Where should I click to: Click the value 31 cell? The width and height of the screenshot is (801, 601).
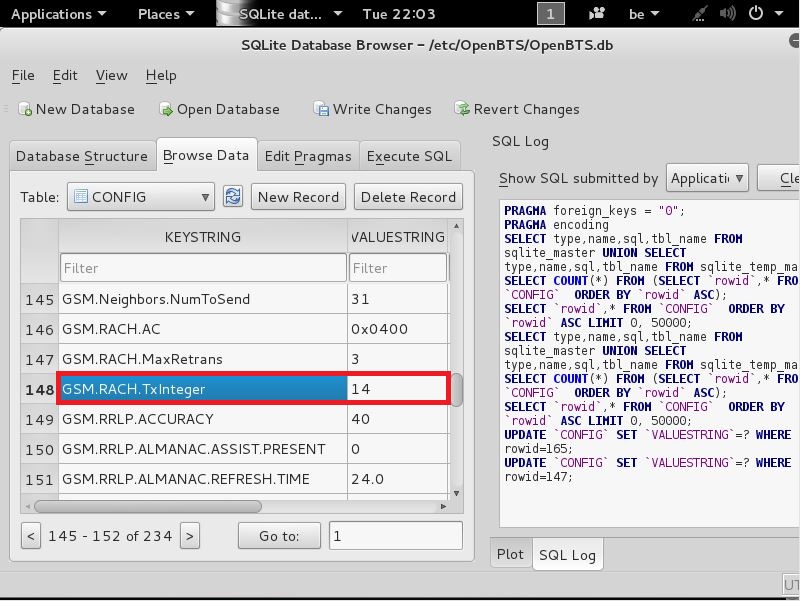tap(398, 299)
